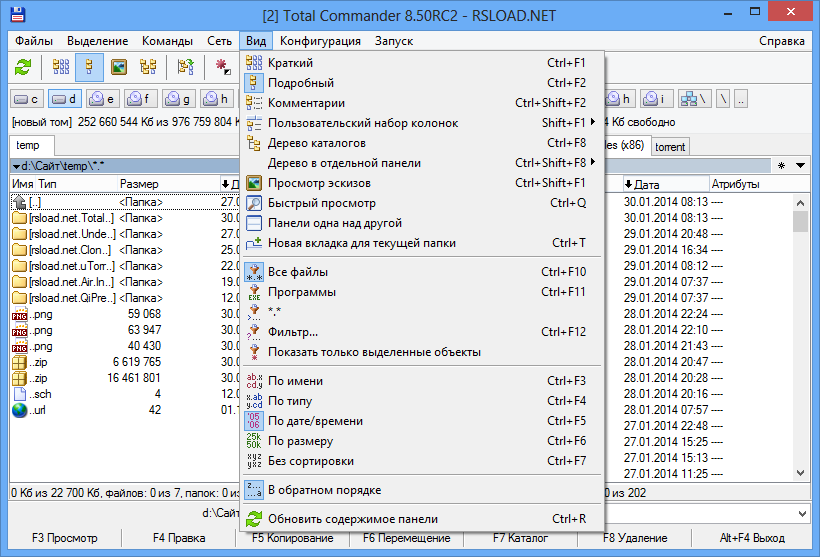Open the network neighborhood drive icon
Viewport: 820px width, 557px height.
(x=694, y=99)
